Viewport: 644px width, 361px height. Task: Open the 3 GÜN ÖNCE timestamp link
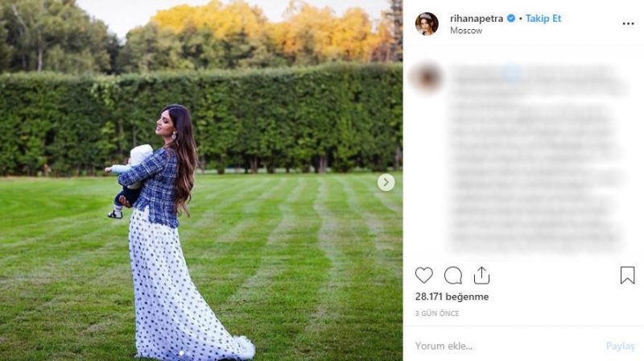437,313
